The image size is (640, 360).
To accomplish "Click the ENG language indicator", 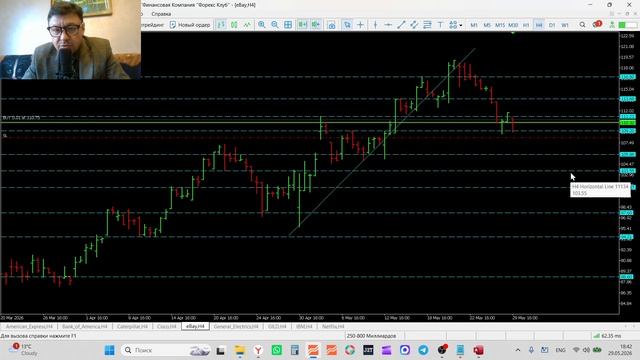I will pos(560,350).
